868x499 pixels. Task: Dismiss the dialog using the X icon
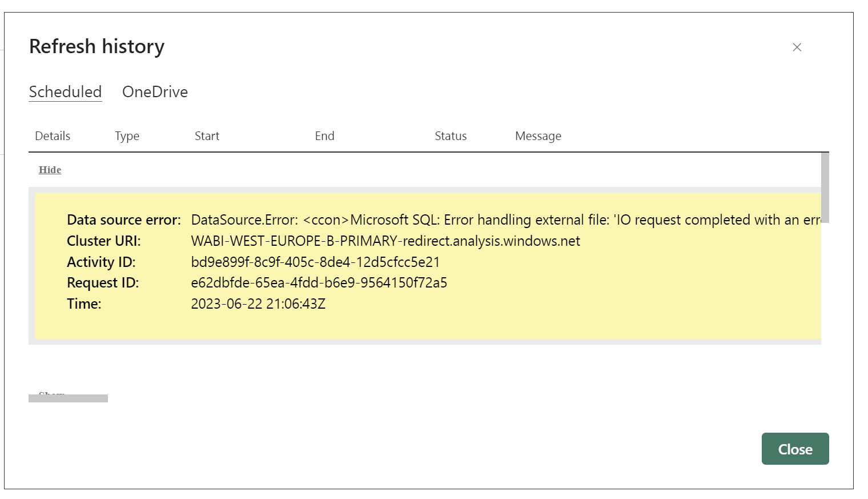coord(797,47)
